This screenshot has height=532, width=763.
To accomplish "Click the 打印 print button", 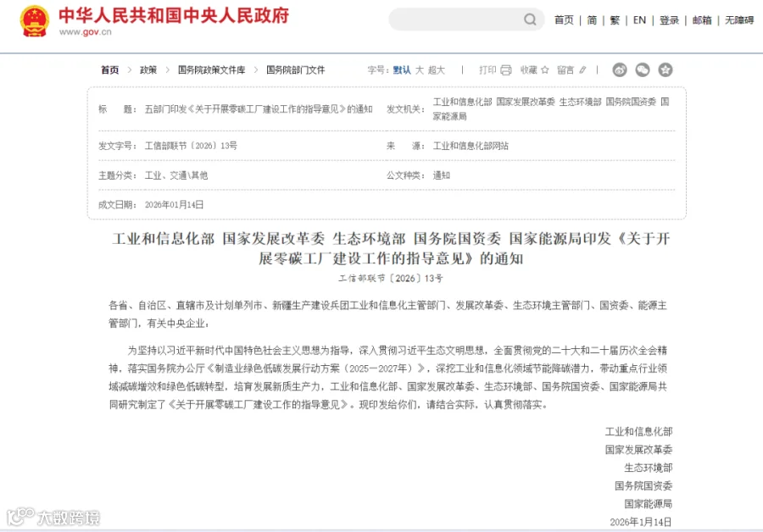I will [487, 70].
